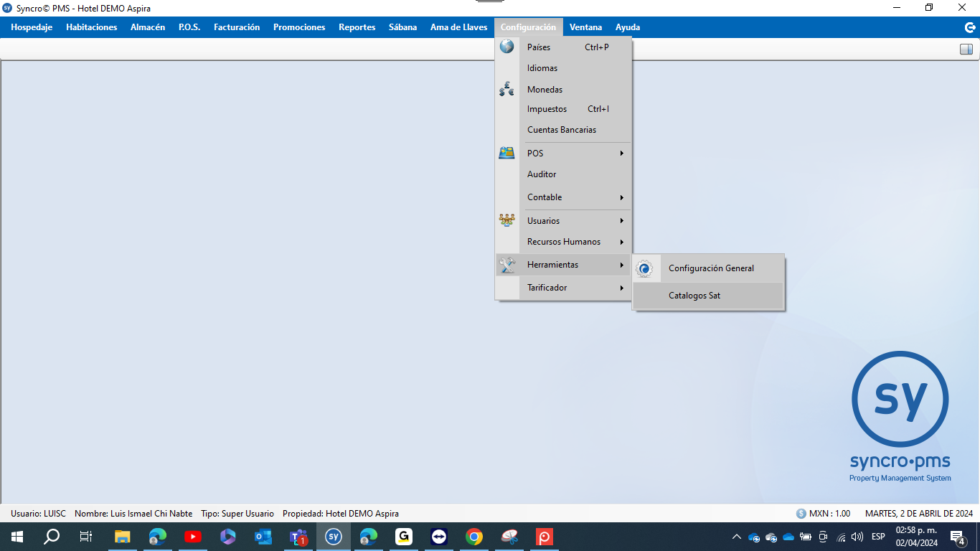Click the MXN : 1.00 exchange rate text

pyautogui.click(x=829, y=514)
